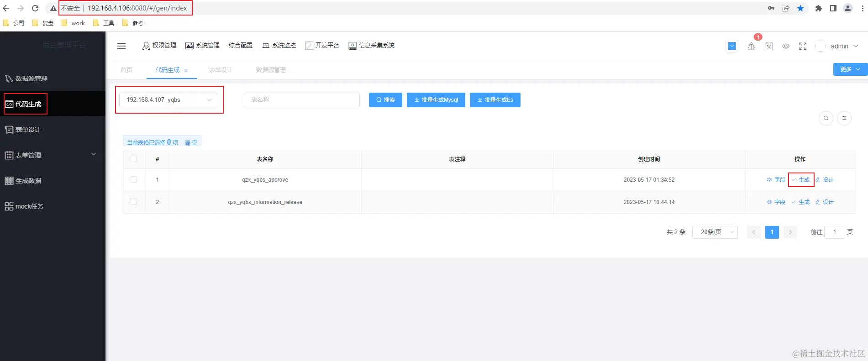Check the qzx_yqbs_approve row checkbox
This screenshot has height=361, width=868.
(x=134, y=179)
